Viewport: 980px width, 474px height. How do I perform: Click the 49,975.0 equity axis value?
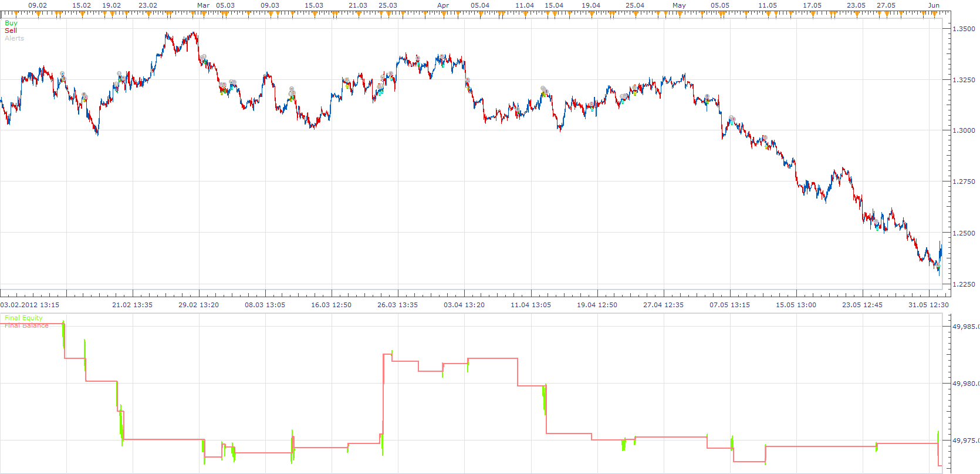(x=966, y=441)
